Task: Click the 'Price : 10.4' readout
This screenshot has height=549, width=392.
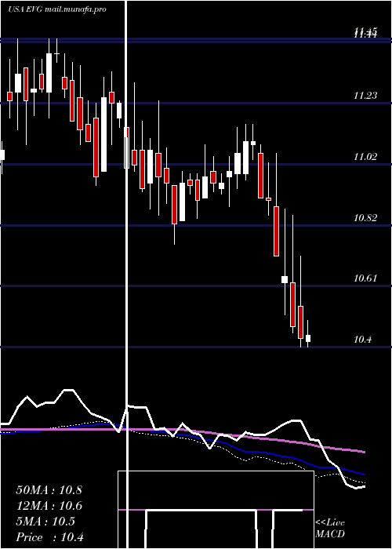Action: coord(49,537)
